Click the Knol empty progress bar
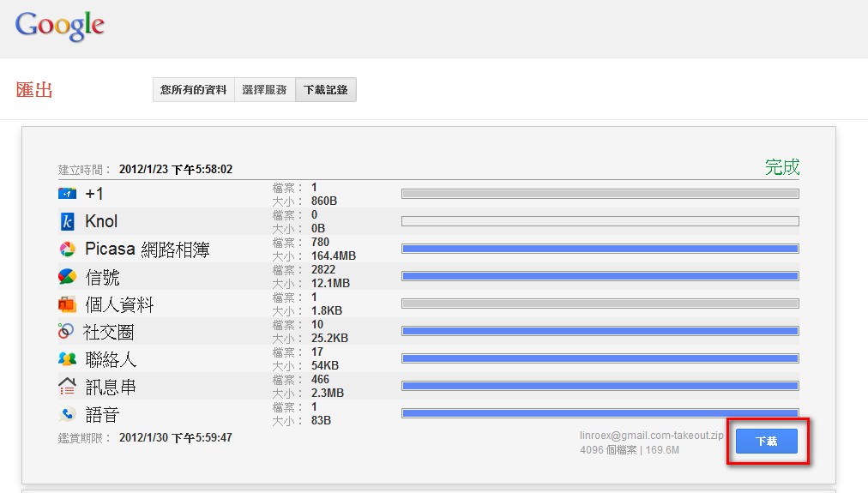This screenshot has height=493, width=868. pyautogui.click(x=600, y=221)
